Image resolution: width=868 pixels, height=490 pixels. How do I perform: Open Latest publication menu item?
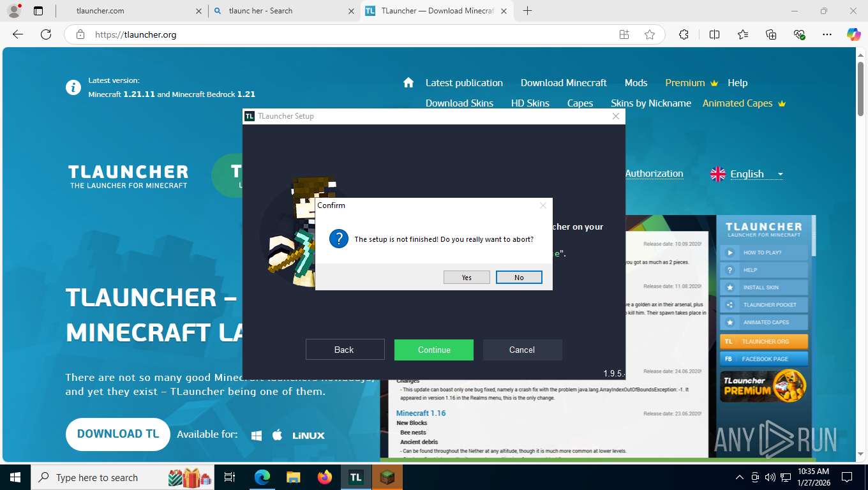pyautogui.click(x=464, y=83)
